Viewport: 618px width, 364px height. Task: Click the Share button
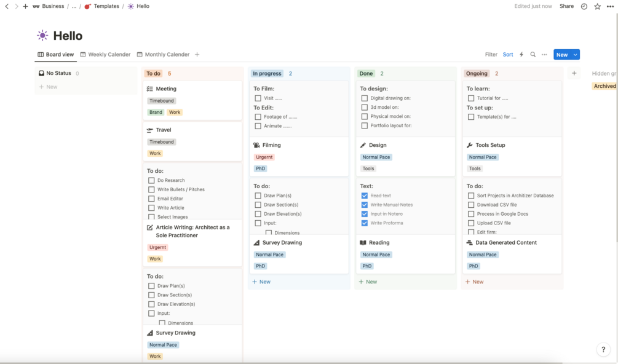pyautogui.click(x=566, y=6)
